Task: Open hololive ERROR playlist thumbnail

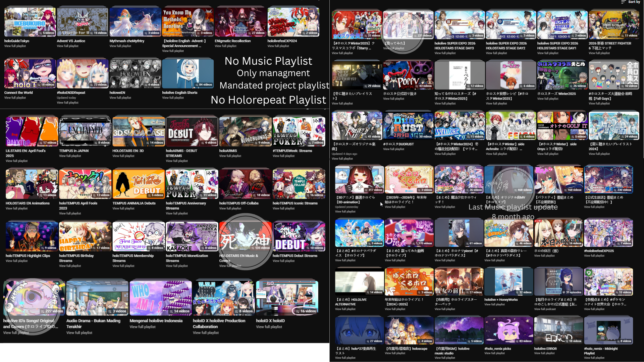Action: pos(558,330)
